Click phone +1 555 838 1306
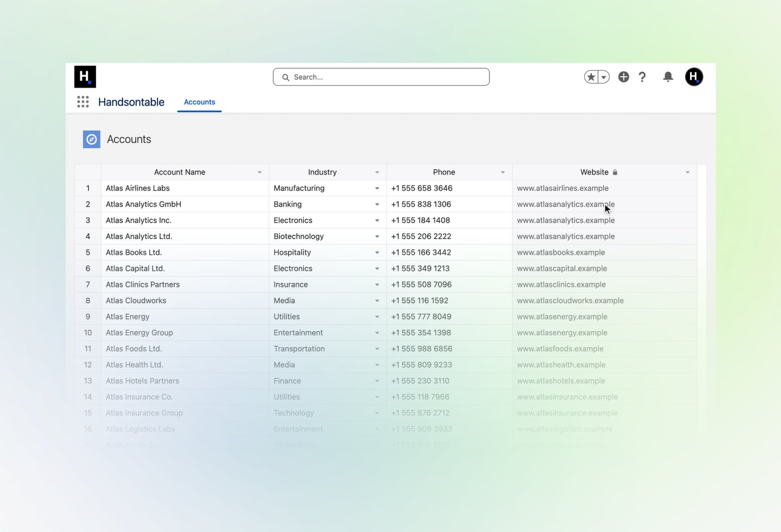Image resolution: width=781 pixels, height=532 pixels. click(x=450, y=204)
